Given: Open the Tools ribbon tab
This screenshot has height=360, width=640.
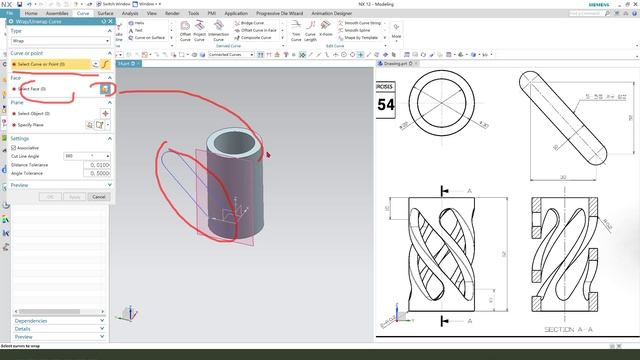Looking at the screenshot, I should [193, 13].
